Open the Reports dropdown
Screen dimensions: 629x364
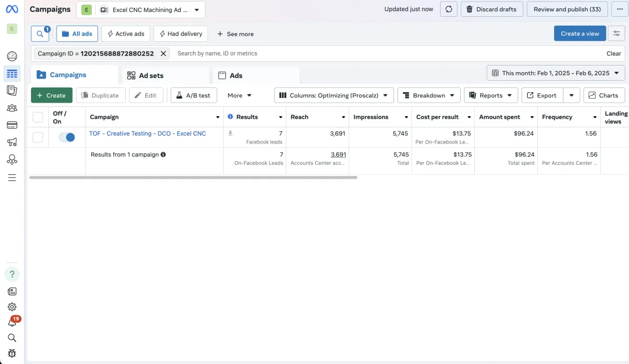pyautogui.click(x=491, y=95)
